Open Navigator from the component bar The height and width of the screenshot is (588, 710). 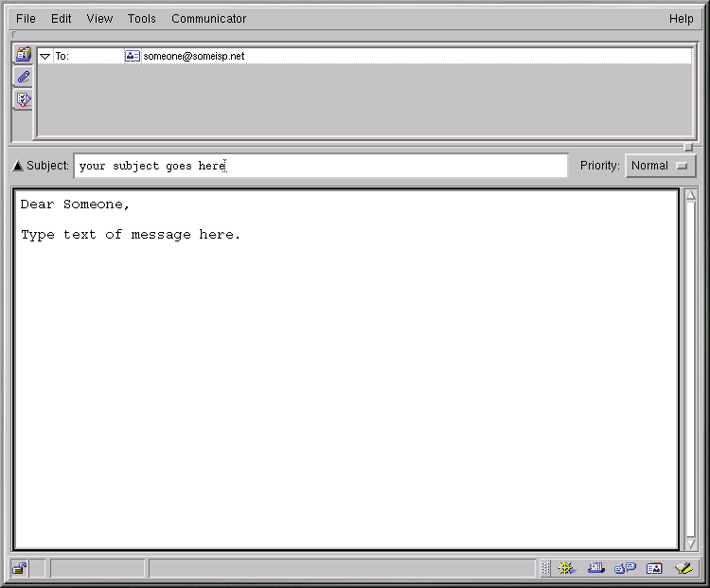tap(566, 568)
